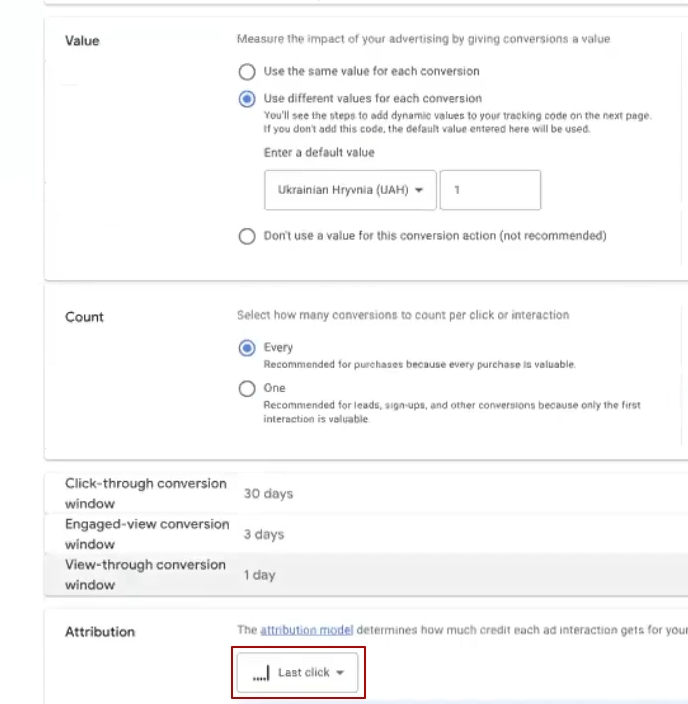This screenshot has width=688, height=704.
Task: Click the '3 days' window value
Action: click(x=264, y=535)
